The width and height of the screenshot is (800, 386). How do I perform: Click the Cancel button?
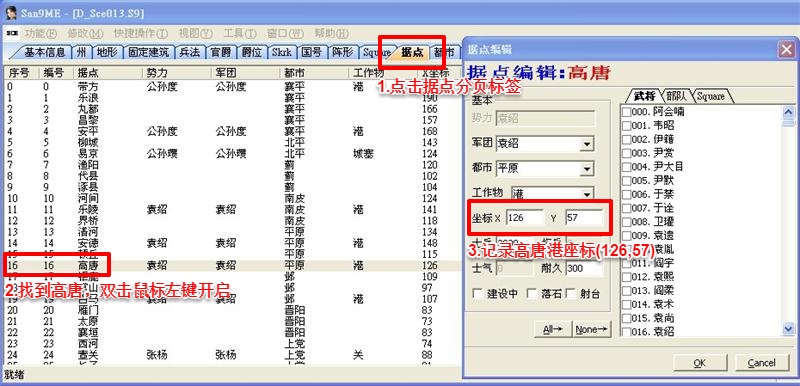point(761,363)
